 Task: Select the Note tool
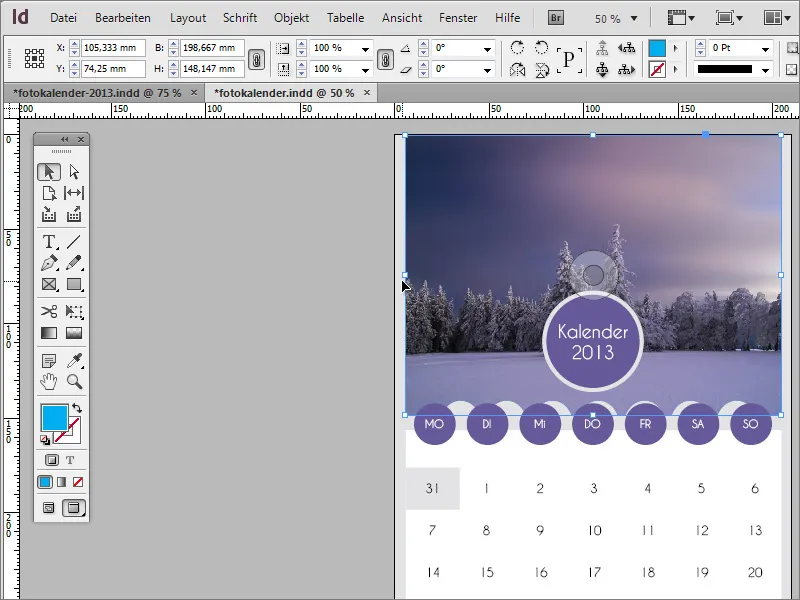coord(49,361)
